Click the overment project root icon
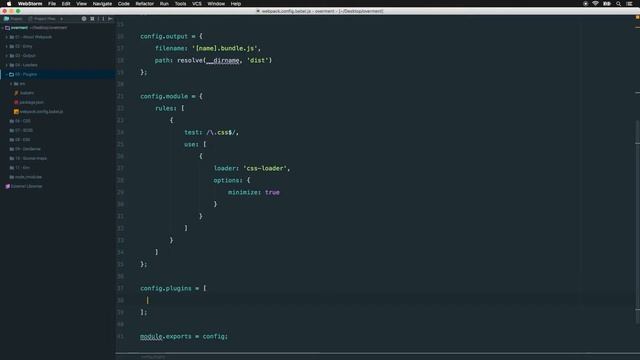The image size is (640, 360). pos(7,28)
